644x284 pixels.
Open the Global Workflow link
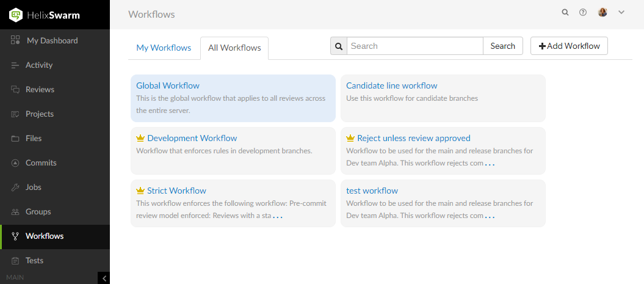[x=168, y=86]
